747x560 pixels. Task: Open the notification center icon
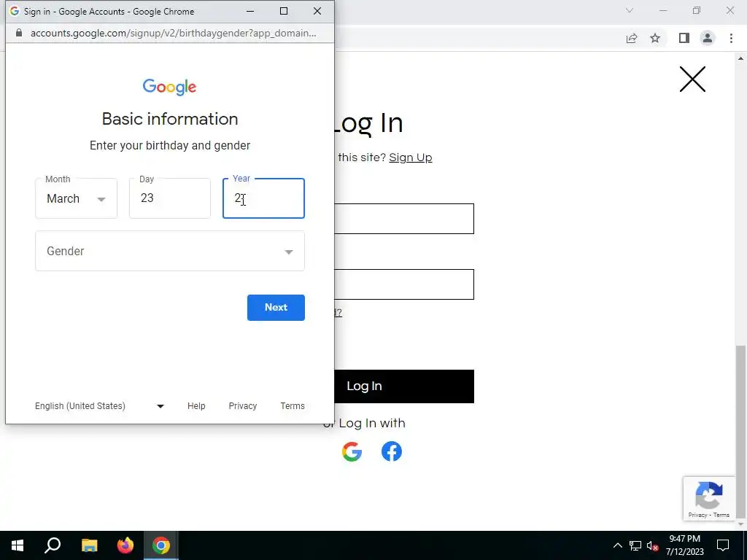click(723, 545)
